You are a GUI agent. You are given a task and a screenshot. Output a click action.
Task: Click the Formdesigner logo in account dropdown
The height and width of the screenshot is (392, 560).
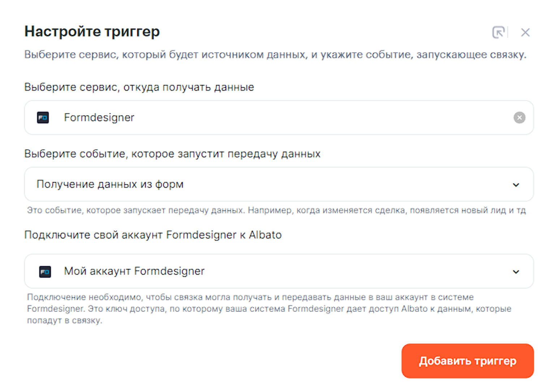pos(45,272)
